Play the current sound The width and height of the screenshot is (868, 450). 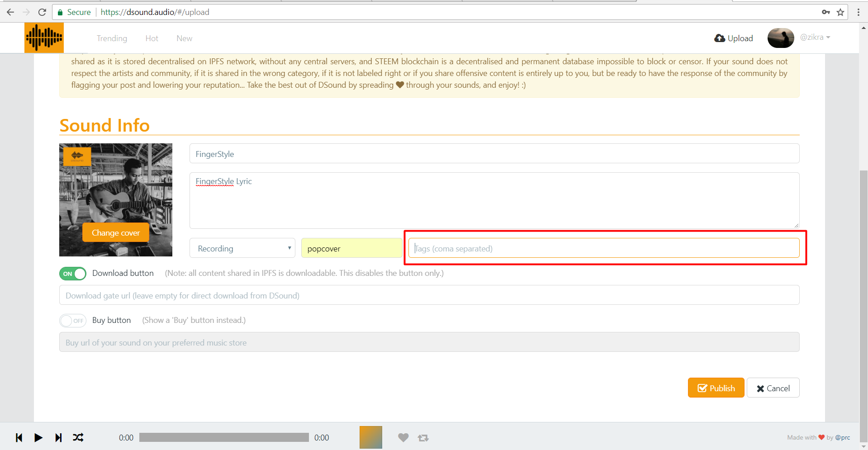click(x=38, y=437)
